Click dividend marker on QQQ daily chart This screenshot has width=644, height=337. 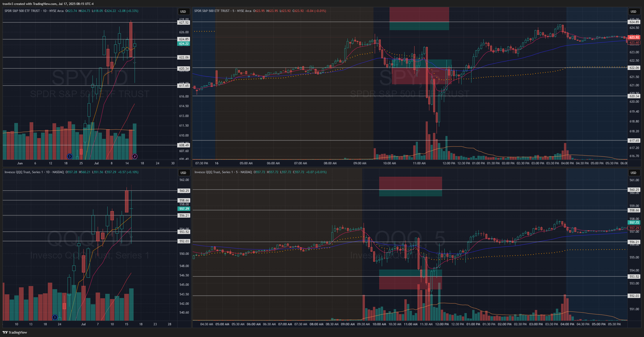pos(55,317)
